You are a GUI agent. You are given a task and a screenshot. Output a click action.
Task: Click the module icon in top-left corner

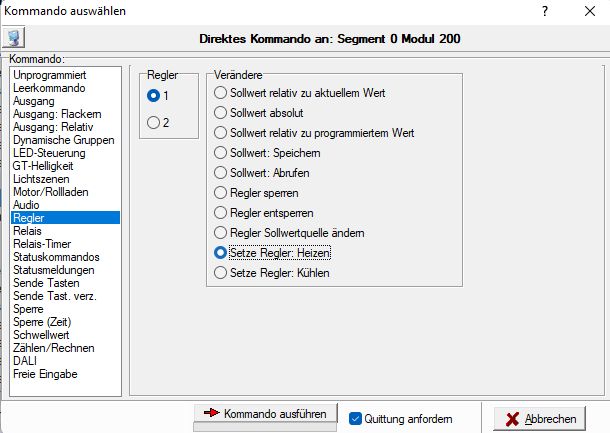pyautogui.click(x=14, y=39)
